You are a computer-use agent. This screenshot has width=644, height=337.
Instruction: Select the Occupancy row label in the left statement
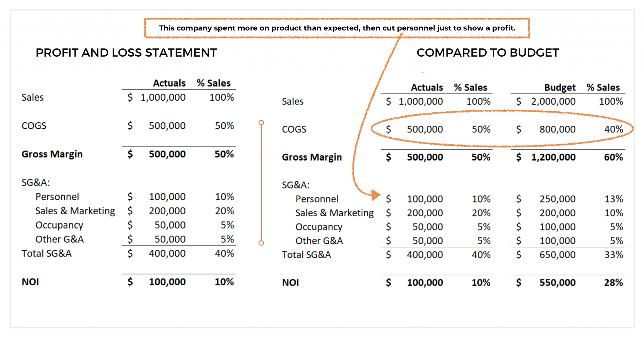[x=59, y=225]
